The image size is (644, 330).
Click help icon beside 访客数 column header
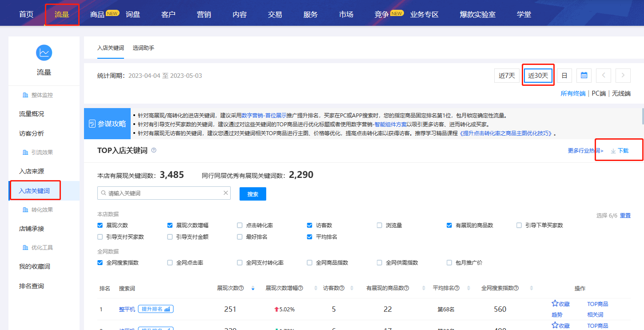click(x=342, y=288)
